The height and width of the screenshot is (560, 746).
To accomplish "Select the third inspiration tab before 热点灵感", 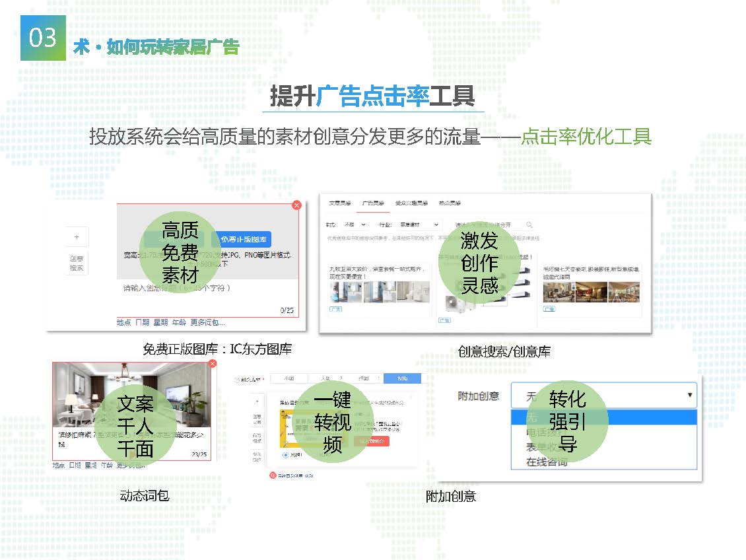I will pos(411,203).
